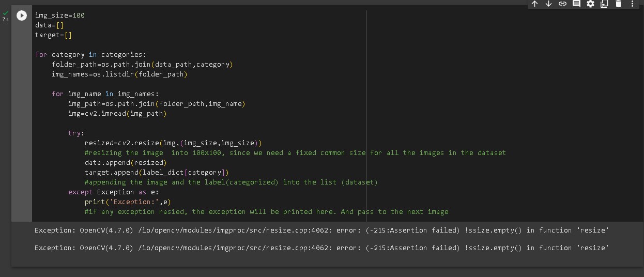
Task: Click the green execution checkmark status
Action: 5,13
